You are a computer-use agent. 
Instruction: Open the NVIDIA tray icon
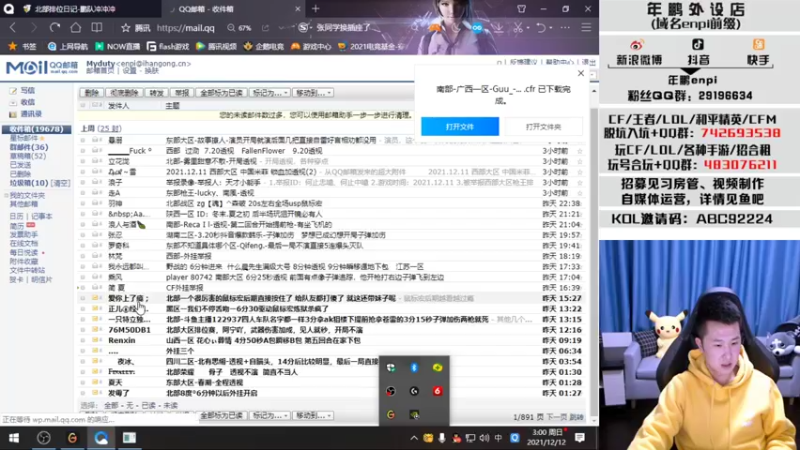pos(414,415)
